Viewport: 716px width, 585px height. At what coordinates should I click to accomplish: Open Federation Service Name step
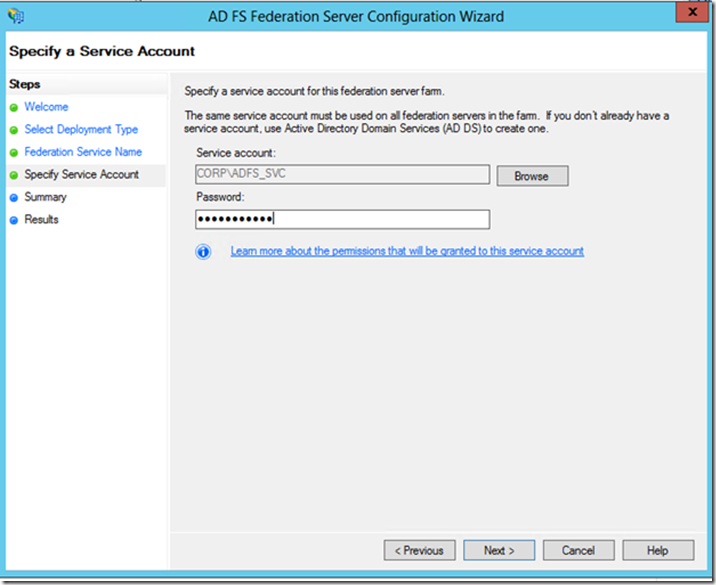(83, 152)
